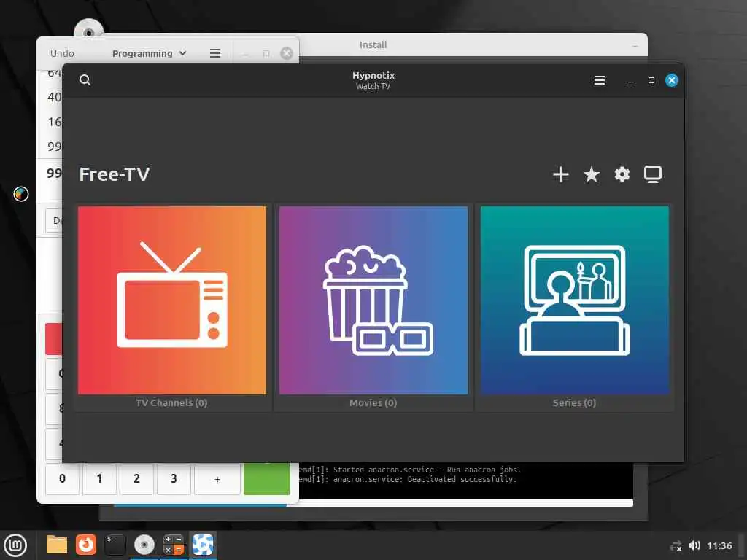
Task: Click the TV Channels (0) label
Action: click(171, 402)
